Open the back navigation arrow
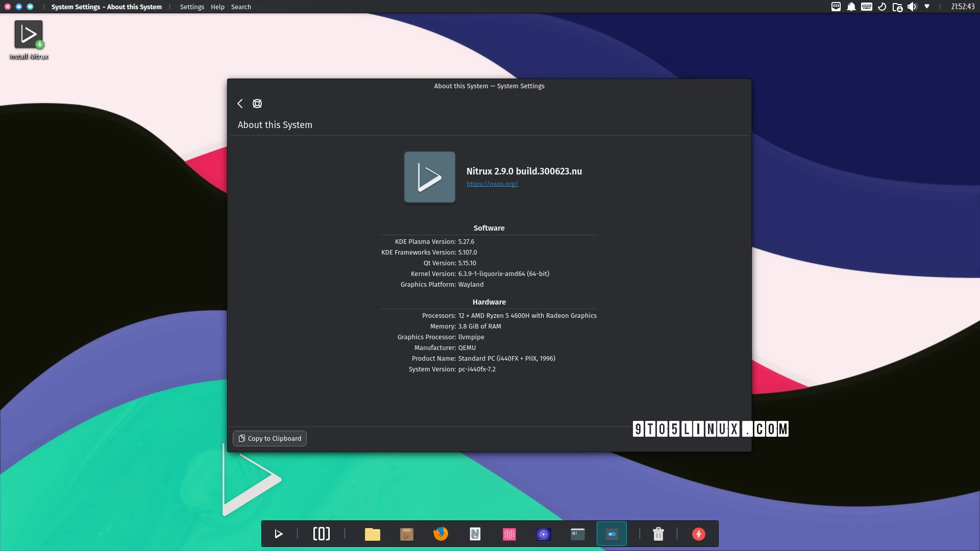 pos(239,103)
